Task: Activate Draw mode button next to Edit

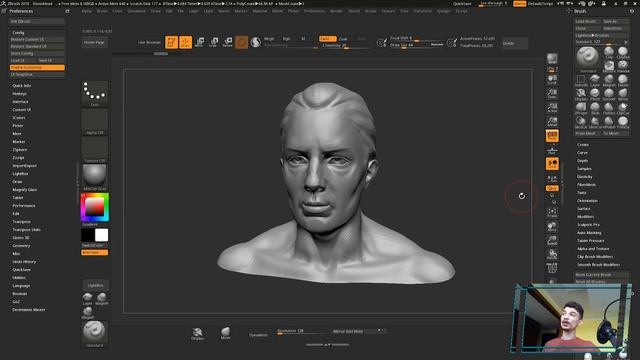Action: pos(185,42)
